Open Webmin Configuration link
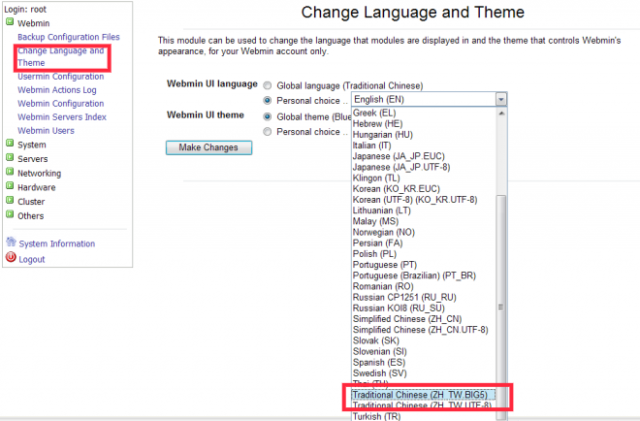The image size is (640, 421). [x=60, y=103]
